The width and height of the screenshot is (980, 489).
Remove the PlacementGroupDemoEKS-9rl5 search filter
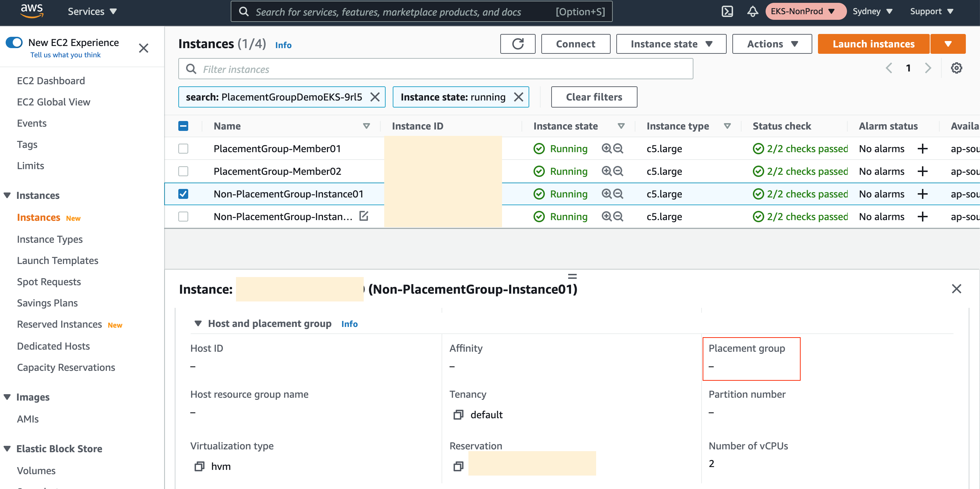[x=375, y=97]
